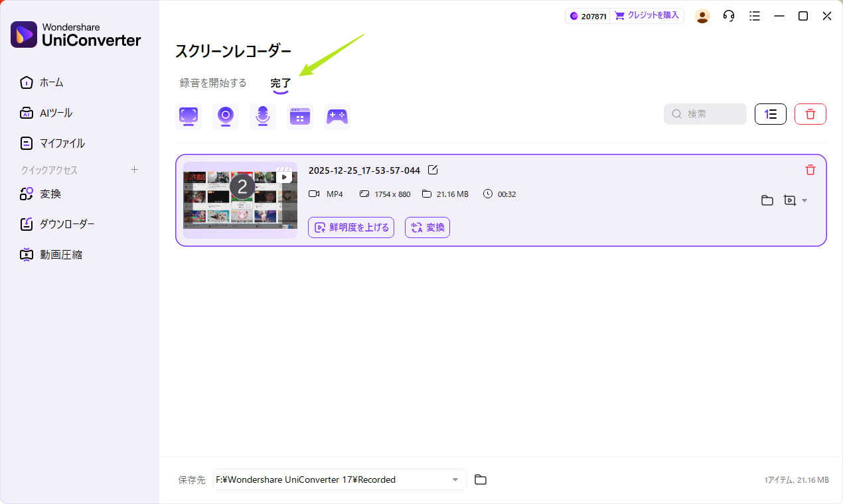Click the 鮮明度を上げる button
843x504 pixels.
point(351,227)
